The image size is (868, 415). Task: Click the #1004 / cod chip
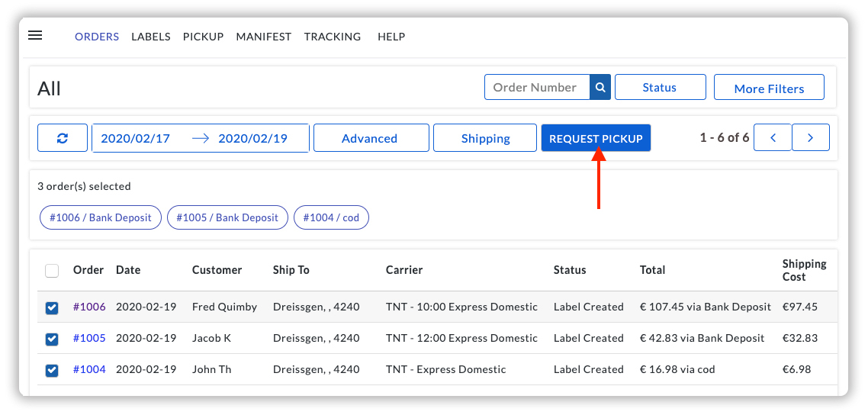[x=331, y=217]
